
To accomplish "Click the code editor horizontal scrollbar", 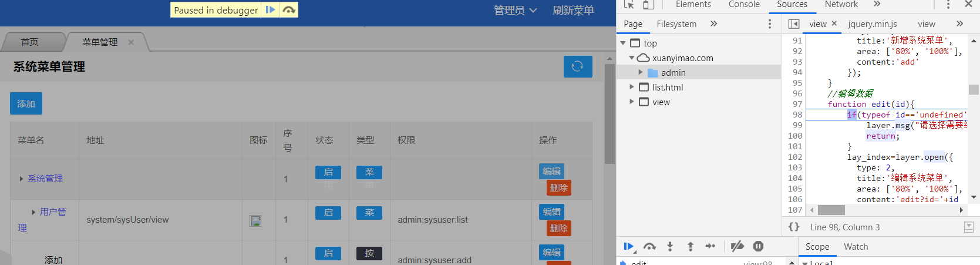I will tap(831, 210).
